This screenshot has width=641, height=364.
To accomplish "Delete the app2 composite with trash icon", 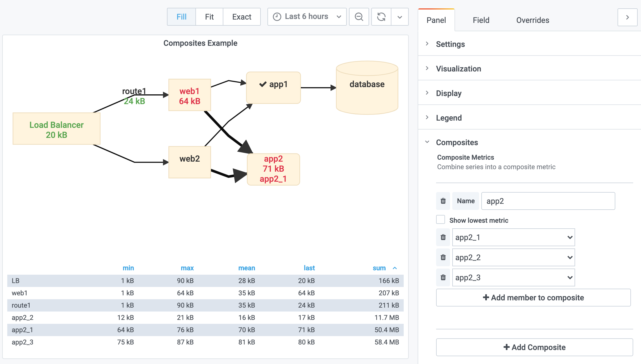I will (443, 201).
